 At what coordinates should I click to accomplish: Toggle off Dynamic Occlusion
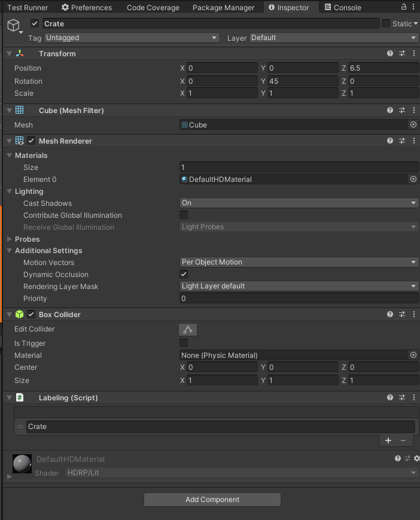pyautogui.click(x=184, y=274)
